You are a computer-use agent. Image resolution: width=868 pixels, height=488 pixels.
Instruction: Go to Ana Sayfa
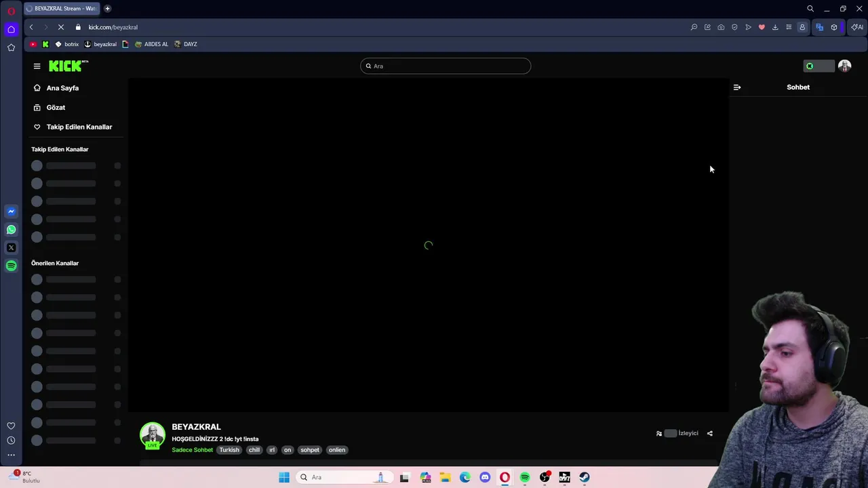click(62, 88)
